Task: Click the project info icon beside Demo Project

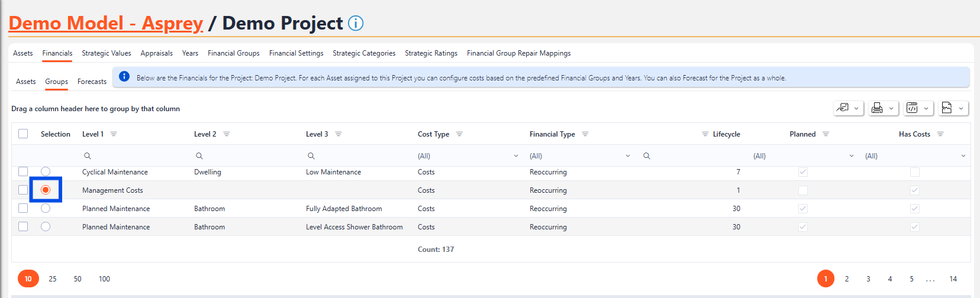Action: tap(356, 23)
